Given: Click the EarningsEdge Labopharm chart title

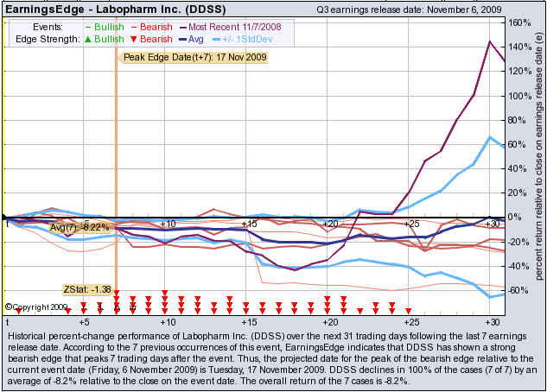Looking at the screenshot, I should (102, 8).
